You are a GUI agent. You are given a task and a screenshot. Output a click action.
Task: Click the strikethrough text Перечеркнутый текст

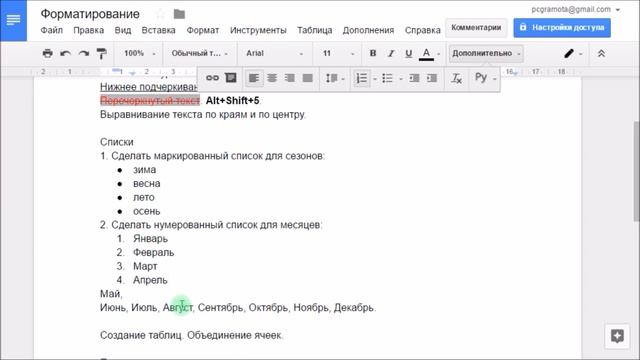pos(150,100)
